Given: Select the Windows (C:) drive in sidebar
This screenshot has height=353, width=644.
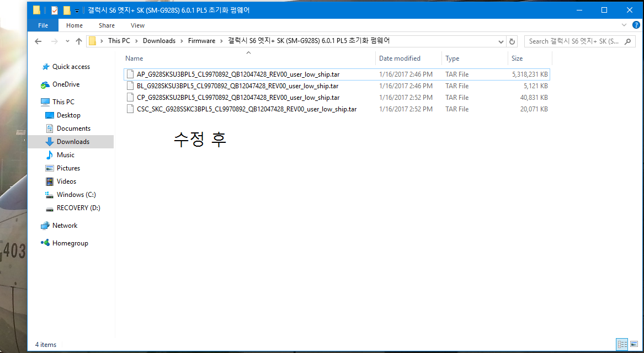Looking at the screenshot, I should tap(76, 195).
